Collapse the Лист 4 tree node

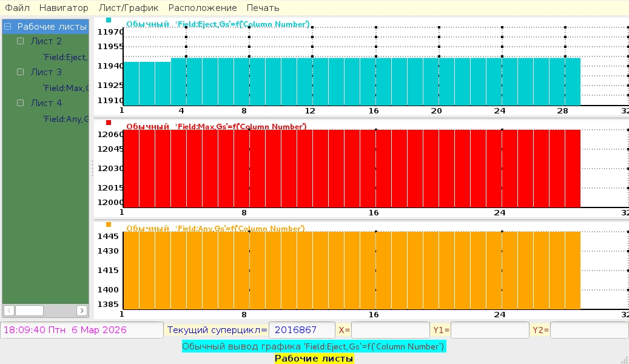click(x=21, y=103)
